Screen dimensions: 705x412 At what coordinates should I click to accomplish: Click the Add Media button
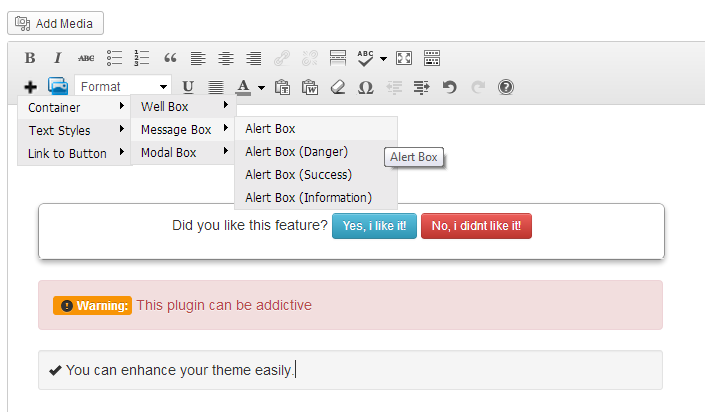click(56, 22)
